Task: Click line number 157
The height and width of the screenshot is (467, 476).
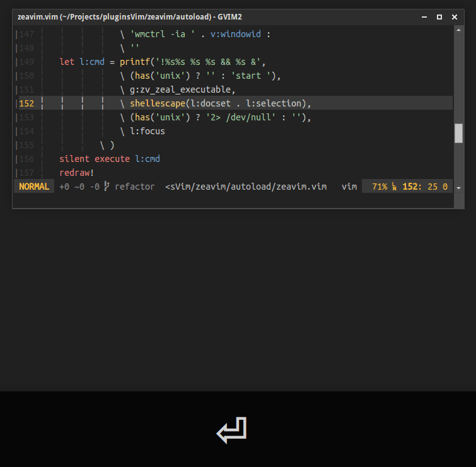Action: click(x=26, y=173)
